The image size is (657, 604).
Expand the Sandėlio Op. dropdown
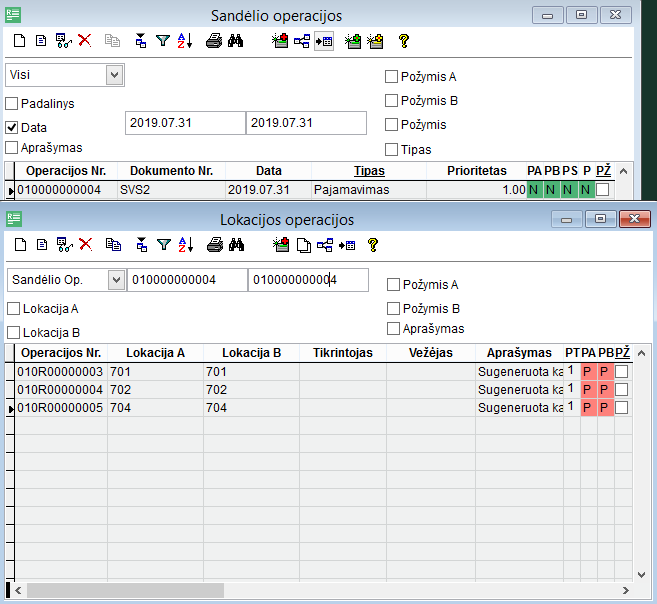tap(115, 280)
